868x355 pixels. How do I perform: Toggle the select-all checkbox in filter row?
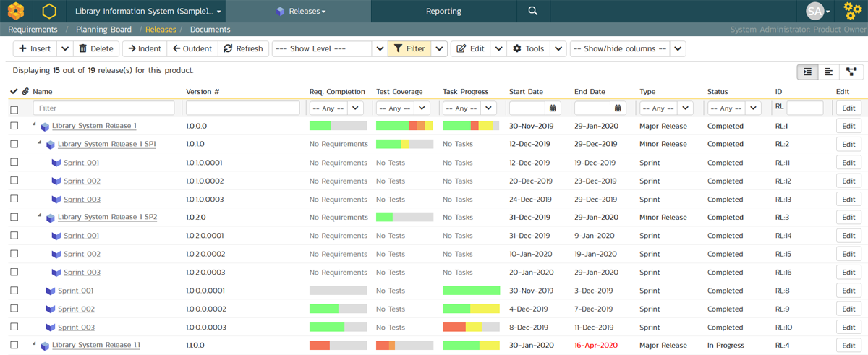coord(14,110)
